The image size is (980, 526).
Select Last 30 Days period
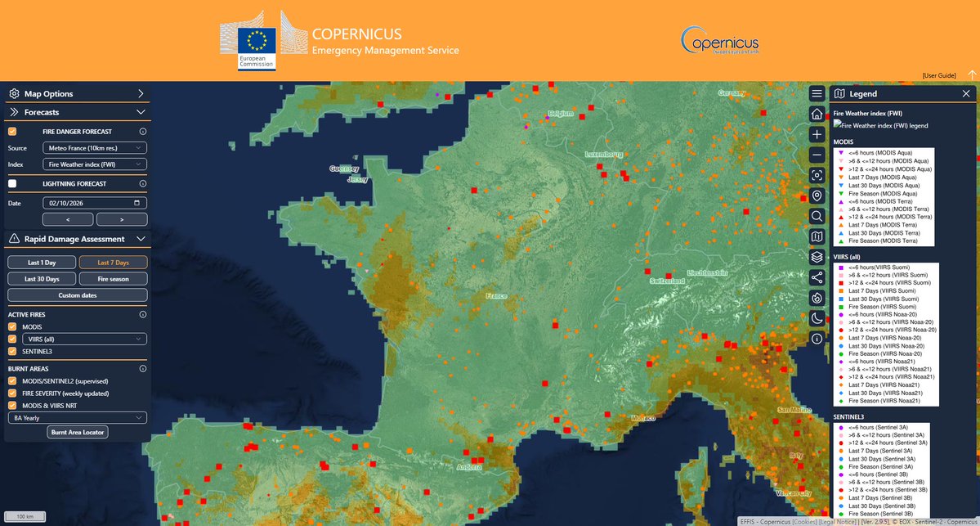42,279
